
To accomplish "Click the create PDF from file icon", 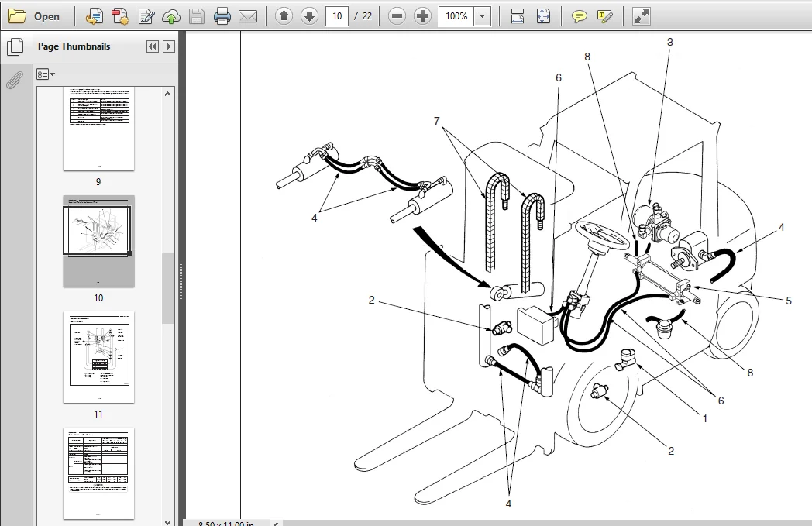I will (x=94, y=16).
